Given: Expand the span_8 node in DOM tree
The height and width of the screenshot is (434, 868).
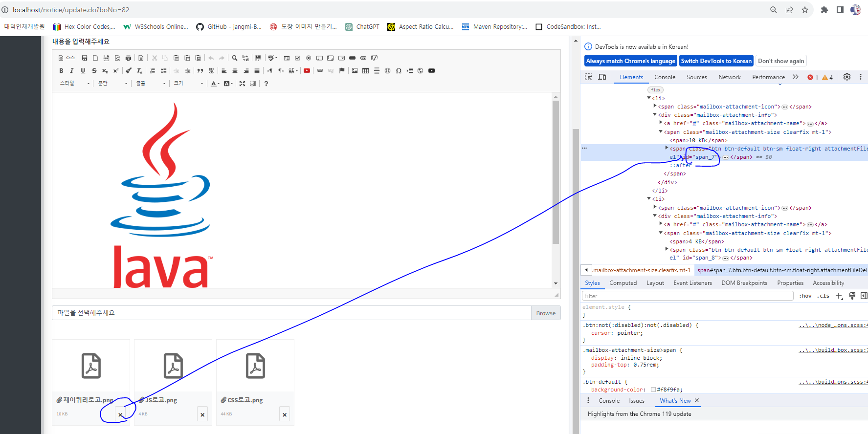Looking at the screenshot, I should (x=667, y=249).
